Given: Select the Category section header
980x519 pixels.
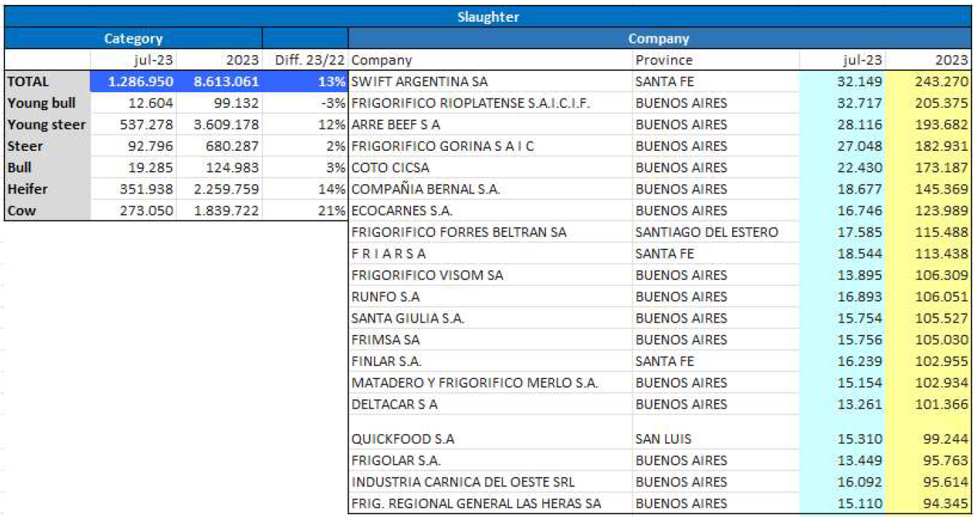Looking at the screenshot, I should 133,38.
